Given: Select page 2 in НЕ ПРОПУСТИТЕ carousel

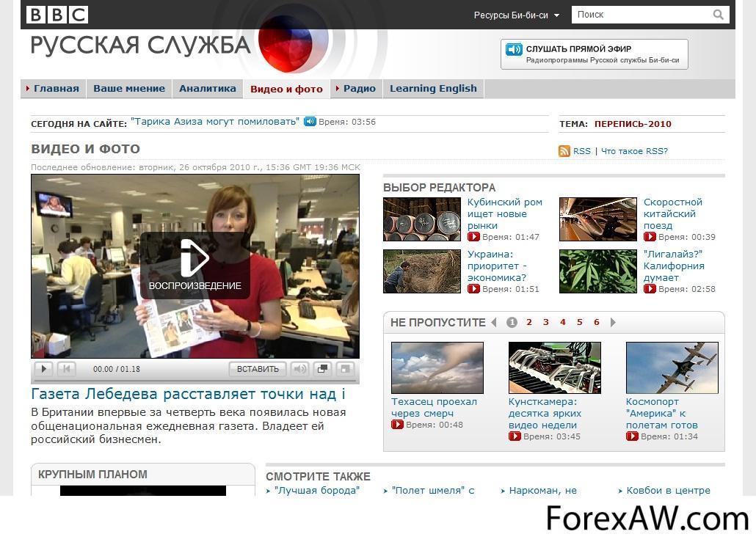Looking at the screenshot, I should click(x=529, y=322).
